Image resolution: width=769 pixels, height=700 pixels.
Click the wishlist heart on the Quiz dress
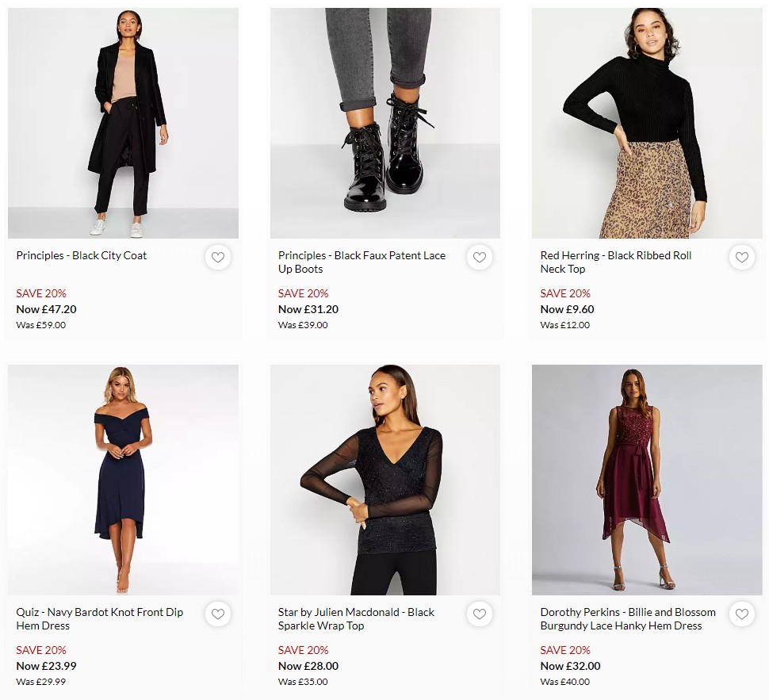(218, 614)
